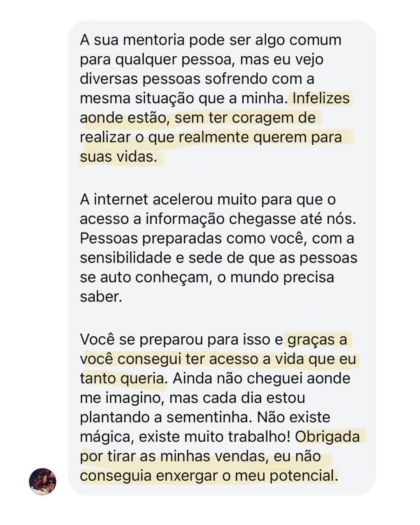Click the highlighted phrase "Infelizes"
Screen dimensions: 420x525
tap(321, 98)
